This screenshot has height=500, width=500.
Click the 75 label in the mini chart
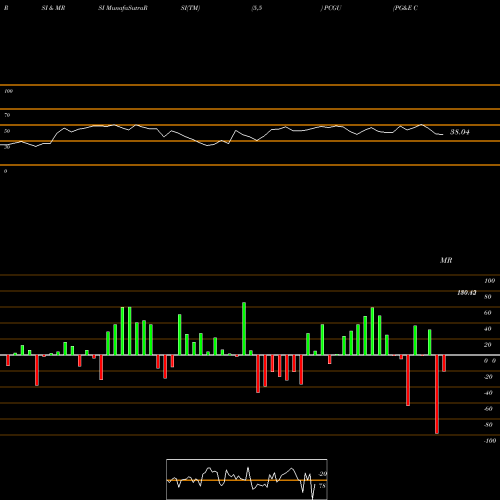point(322,486)
